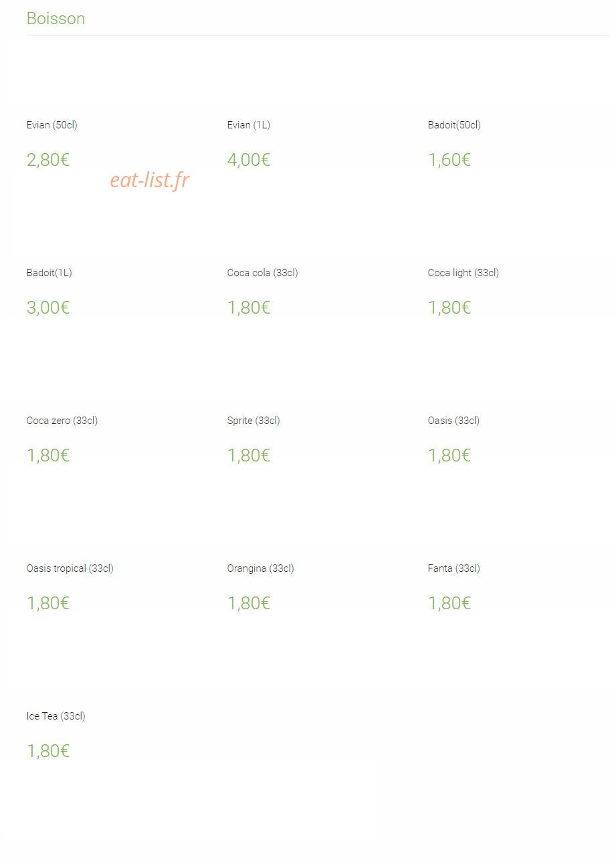
Task: Click the 1,60€ price under Badoit(50cl)
Action: 449,160
